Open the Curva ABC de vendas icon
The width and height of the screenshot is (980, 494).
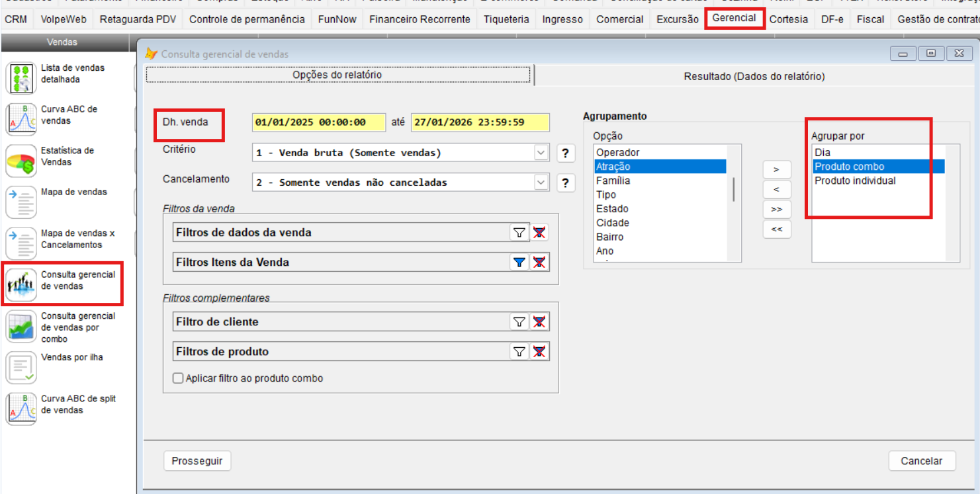[x=21, y=120]
